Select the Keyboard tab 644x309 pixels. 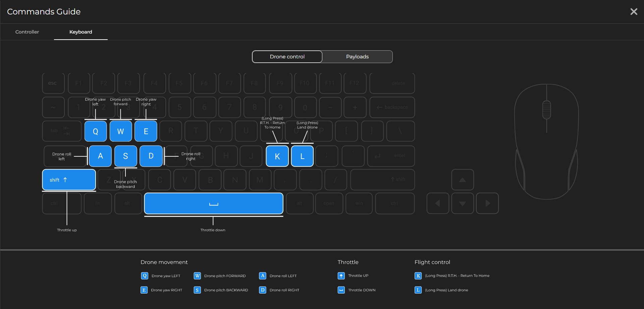pyautogui.click(x=80, y=32)
